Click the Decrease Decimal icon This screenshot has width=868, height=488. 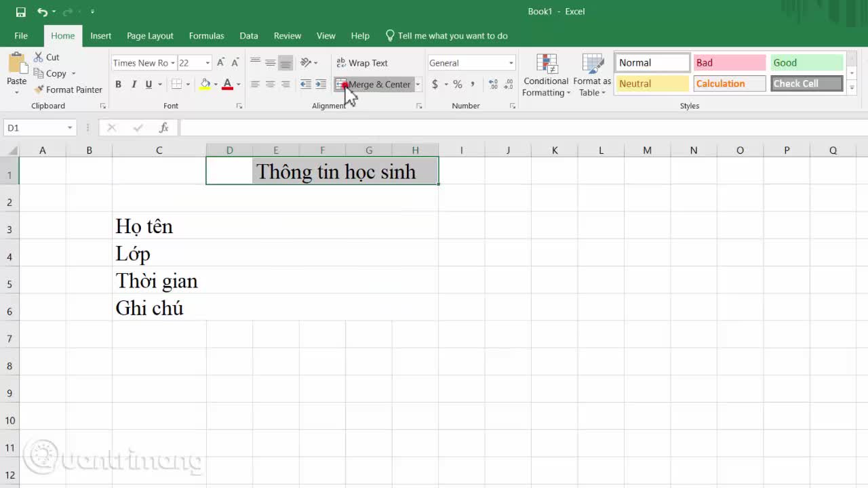click(509, 84)
